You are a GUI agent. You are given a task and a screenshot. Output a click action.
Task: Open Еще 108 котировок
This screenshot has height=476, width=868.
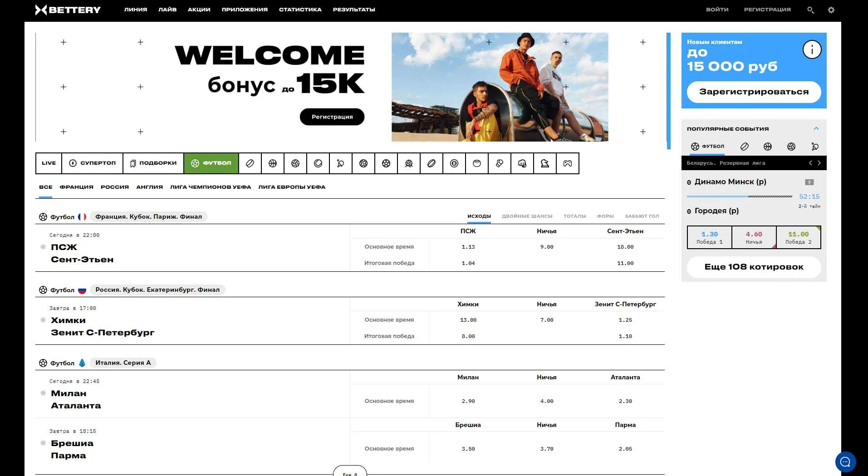(754, 267)
